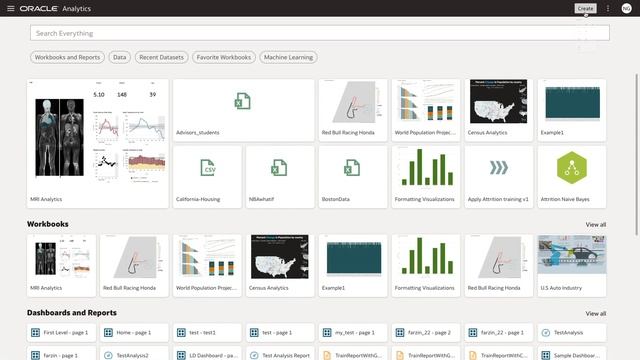Open Example1 tile above the Workbooks heading
640x360 pixels.
click(x=572, y=110)
